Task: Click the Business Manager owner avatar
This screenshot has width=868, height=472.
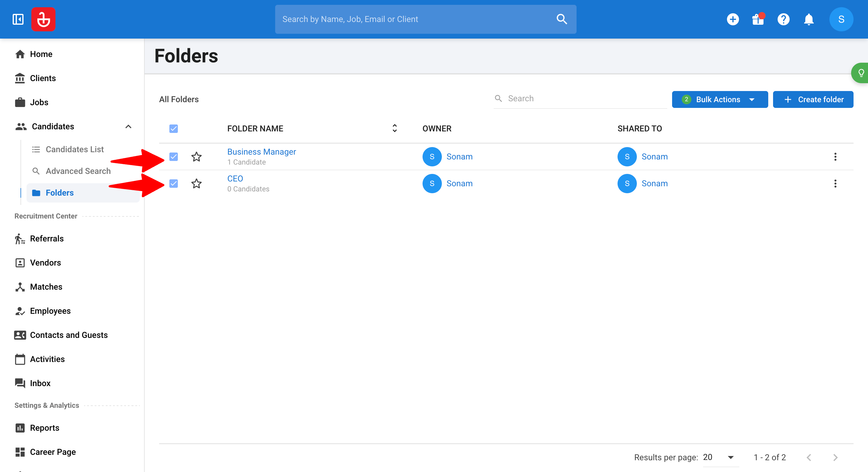Action: (x=432, y=157)
